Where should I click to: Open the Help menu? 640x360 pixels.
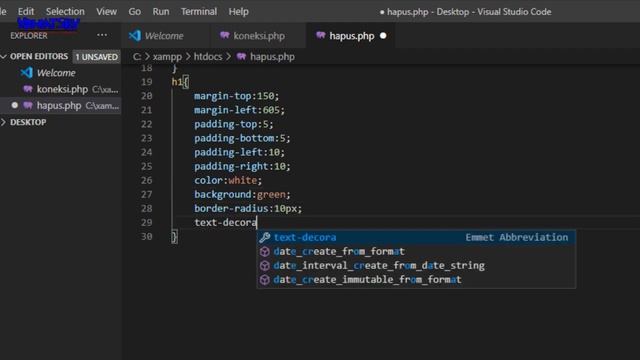coord(238,11)
